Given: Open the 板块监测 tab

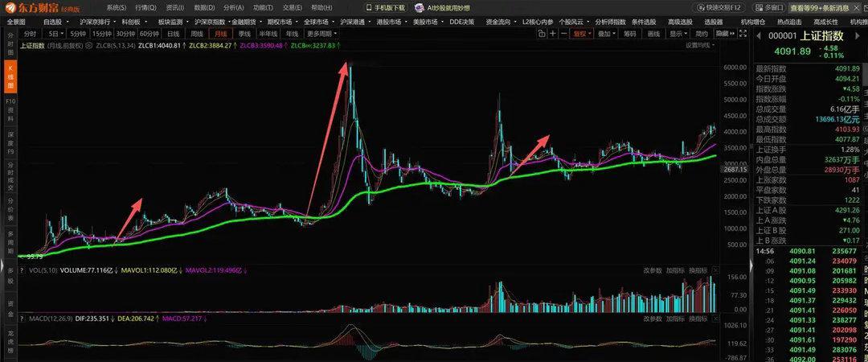Looking at the screenshot, I should coord(170,22).
